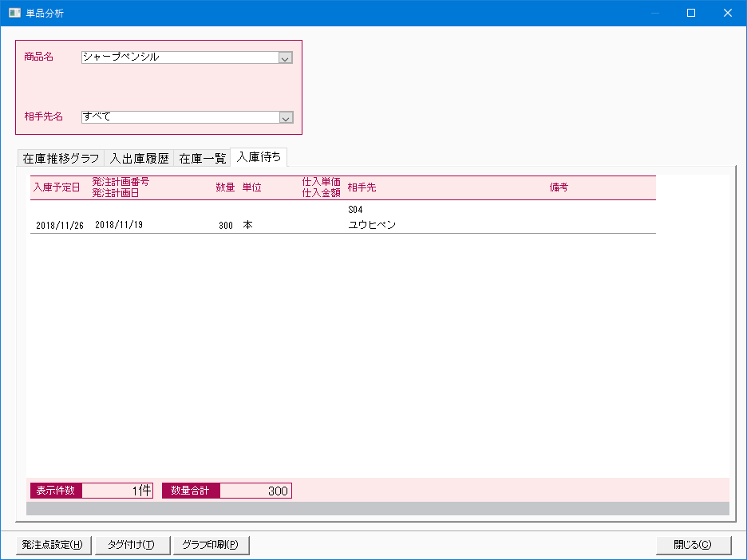747x560 pixels.
Task: Click the 数量合計 value field showing 300
Action: pos(255,491)
